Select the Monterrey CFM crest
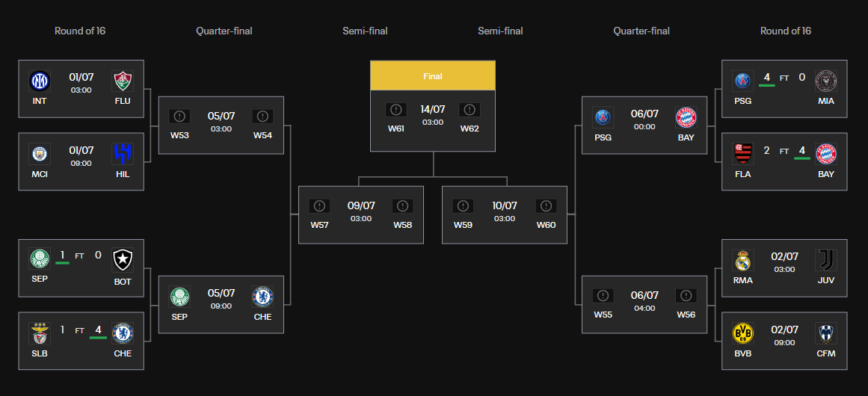 tap(826, 333)
